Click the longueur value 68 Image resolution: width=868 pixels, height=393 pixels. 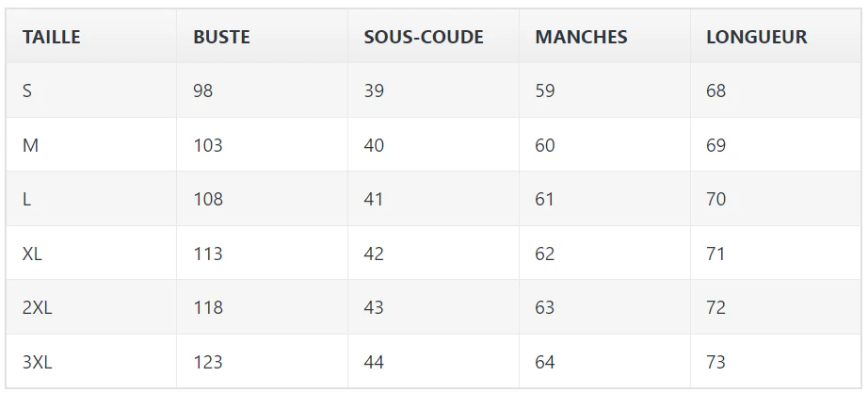pyautogui.click(x=715, y=90)
